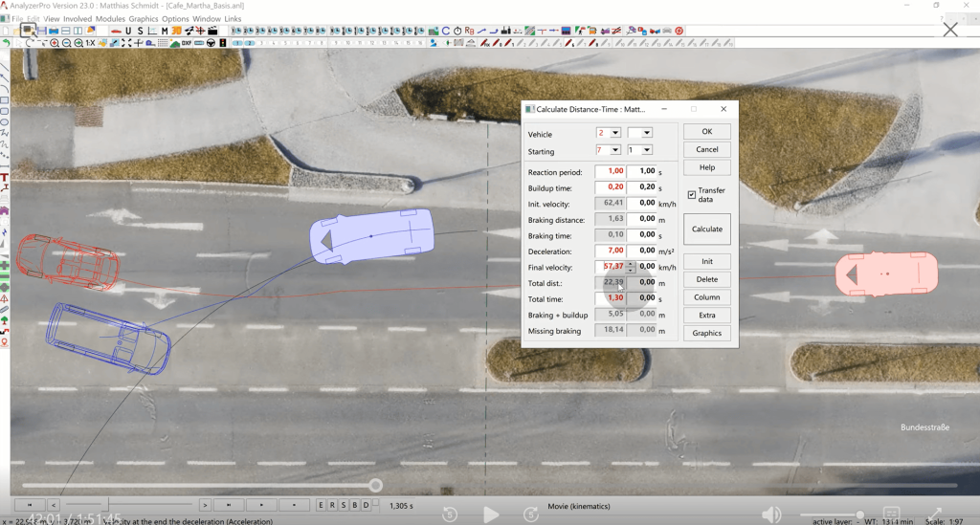Open the Graphics menu
The width and height of the screenshot is (980, 525).
click(144, 19)
